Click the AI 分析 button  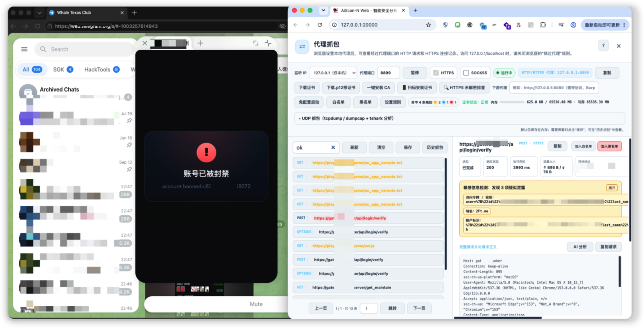pyautogui.click(x=580, y=247)
